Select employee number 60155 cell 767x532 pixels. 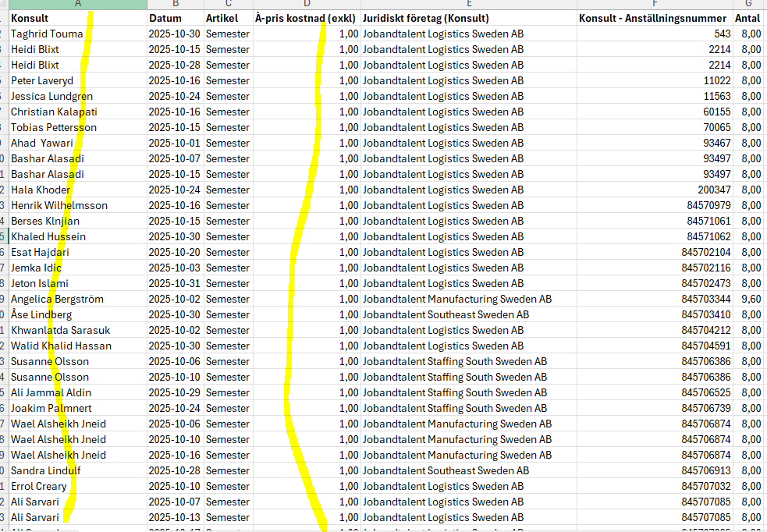point(654,112)
